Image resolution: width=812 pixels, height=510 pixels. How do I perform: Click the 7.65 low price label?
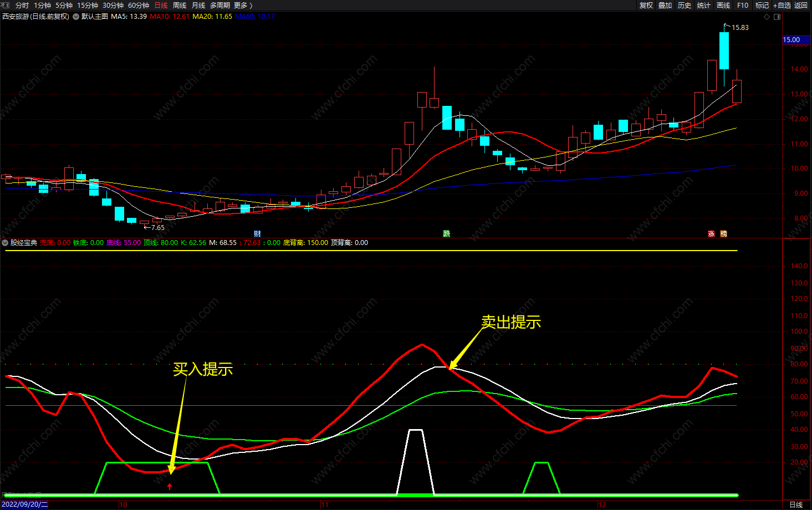point(158,228)
